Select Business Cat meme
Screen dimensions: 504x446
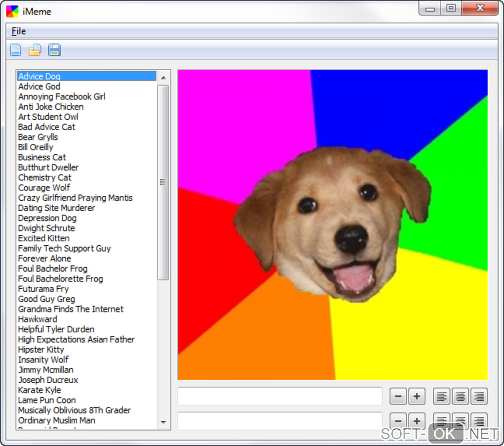[x=86, y=157]
